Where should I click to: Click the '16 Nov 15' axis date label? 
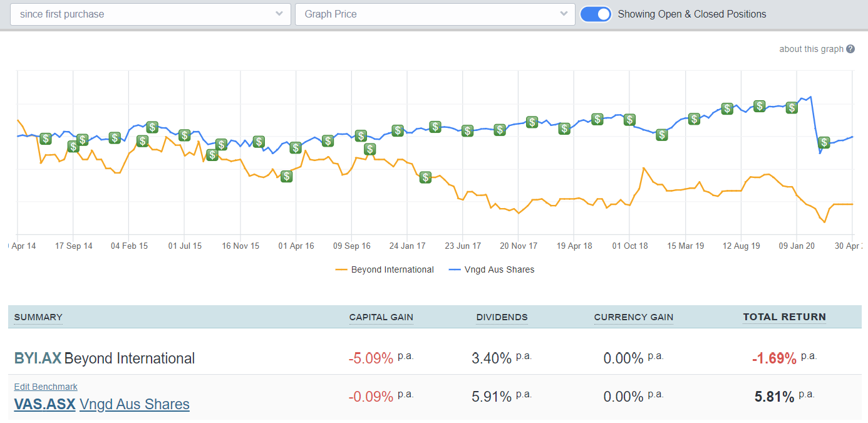click(x=240, y=246)
